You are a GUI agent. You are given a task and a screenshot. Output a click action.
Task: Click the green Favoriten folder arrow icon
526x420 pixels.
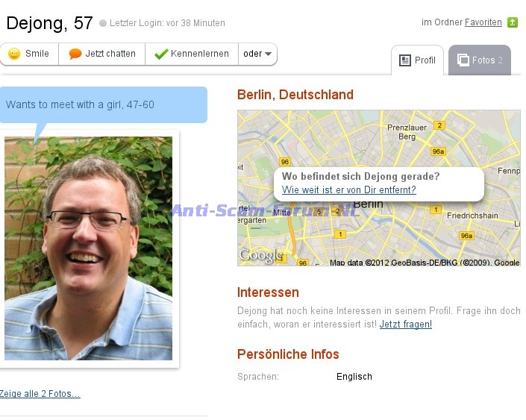513,22
